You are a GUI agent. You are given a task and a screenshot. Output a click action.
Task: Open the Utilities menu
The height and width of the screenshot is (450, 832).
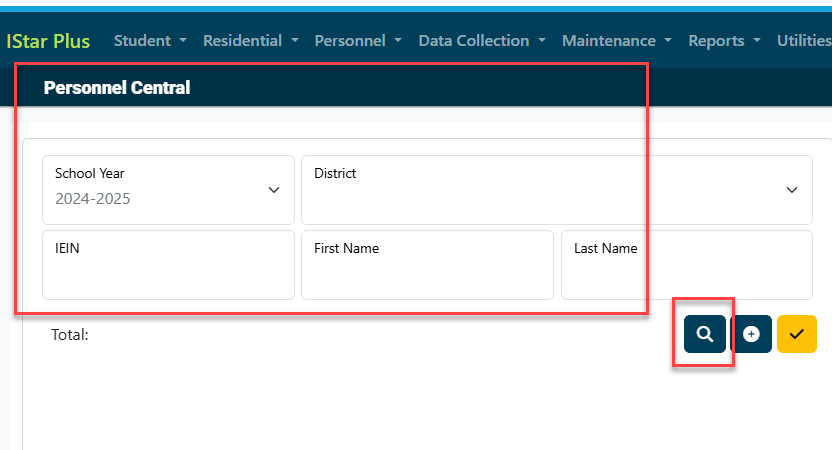point(804,41)
